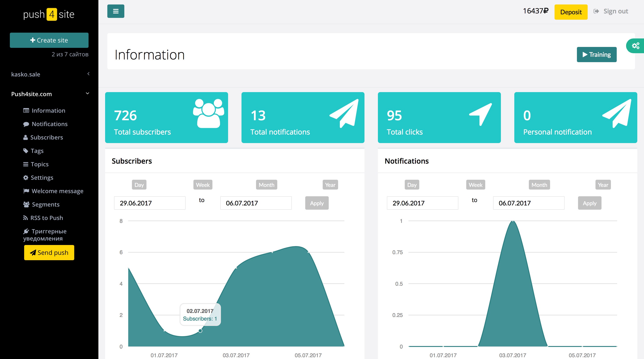Screen dimensions: 644x359
Task: Select Year range for Subscribers chart
Action: 330,185
